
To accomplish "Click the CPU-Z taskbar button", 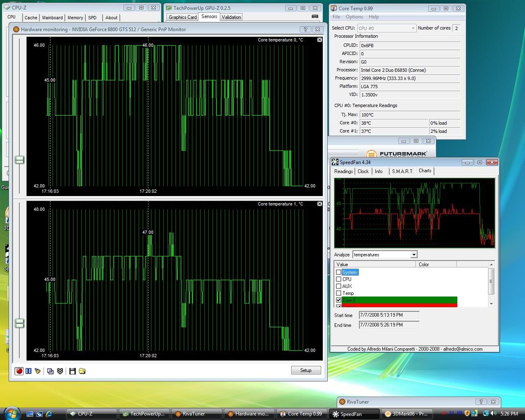I will (x=91, y=414).
